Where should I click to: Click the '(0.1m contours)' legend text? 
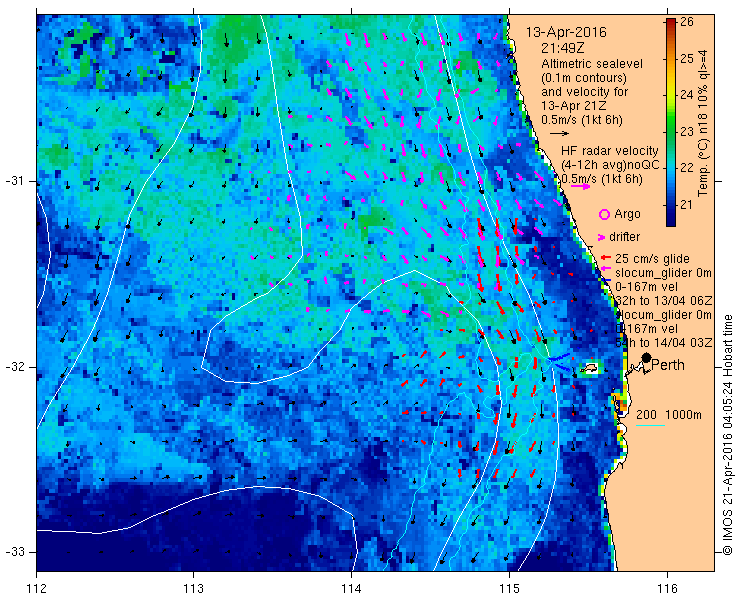coord(584,77)
